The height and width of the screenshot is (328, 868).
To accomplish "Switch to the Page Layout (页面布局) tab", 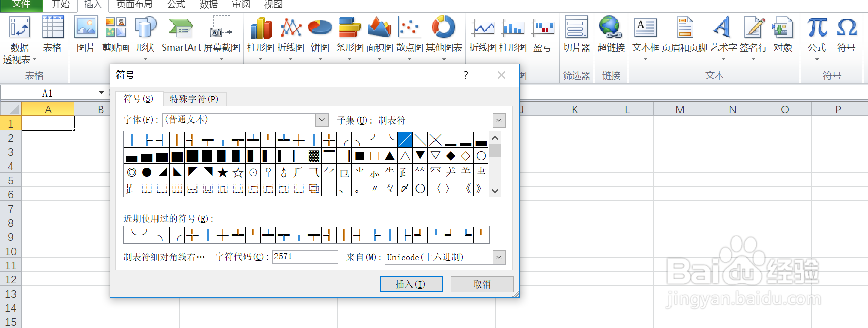I will 134,5.
